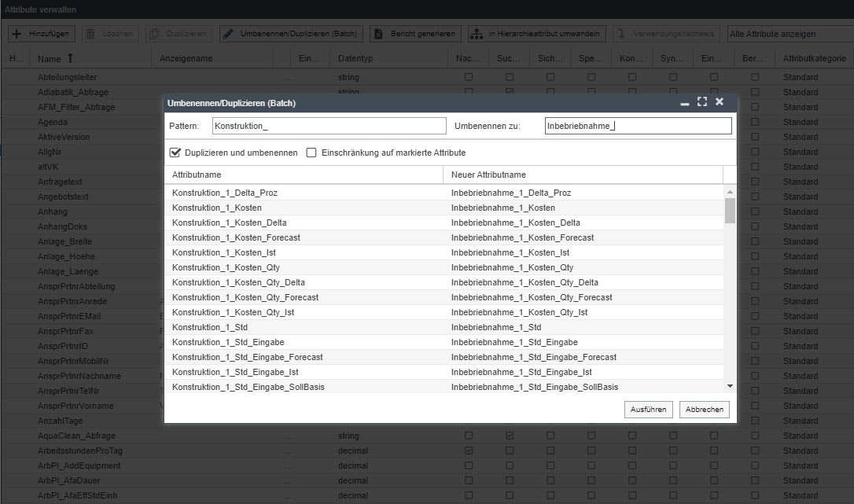Select AnsprPrtnrEMail in attribute list
Viewport: 854px width, 504px height.
coord(69,317)
